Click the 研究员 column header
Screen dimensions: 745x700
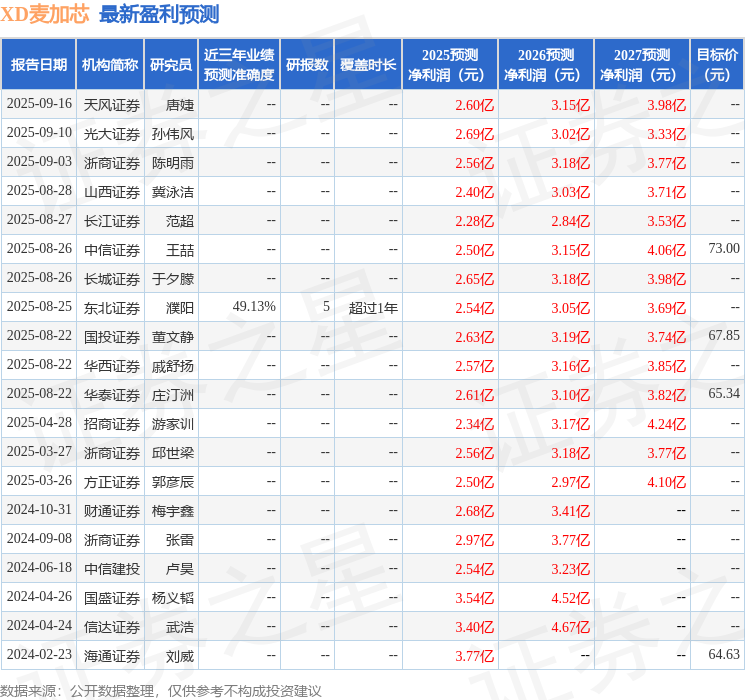pyautogui.click(x=171, y=65)
